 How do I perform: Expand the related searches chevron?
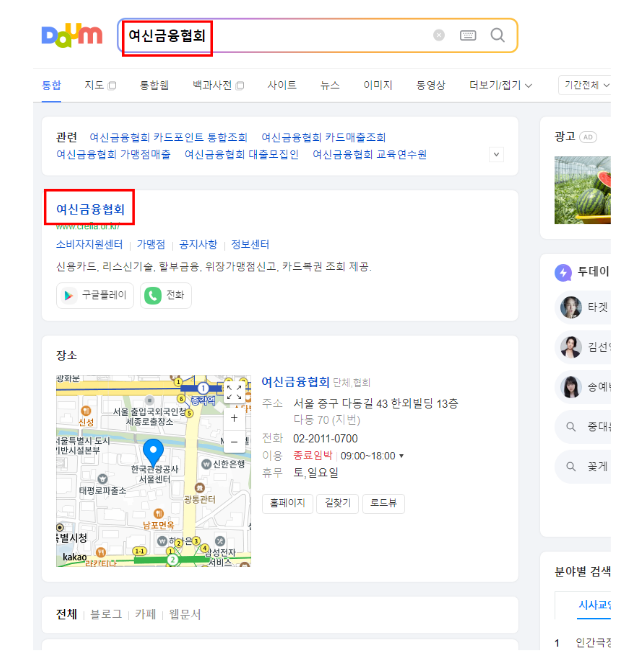point(496,154)
